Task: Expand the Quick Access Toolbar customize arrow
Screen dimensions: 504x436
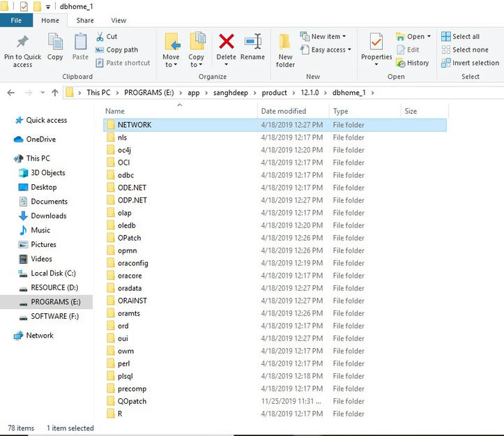Action: click(x=48, y=7)
